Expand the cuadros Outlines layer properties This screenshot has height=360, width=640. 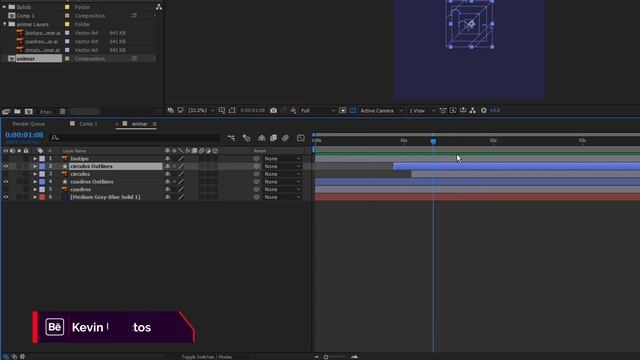coord(35,182)
